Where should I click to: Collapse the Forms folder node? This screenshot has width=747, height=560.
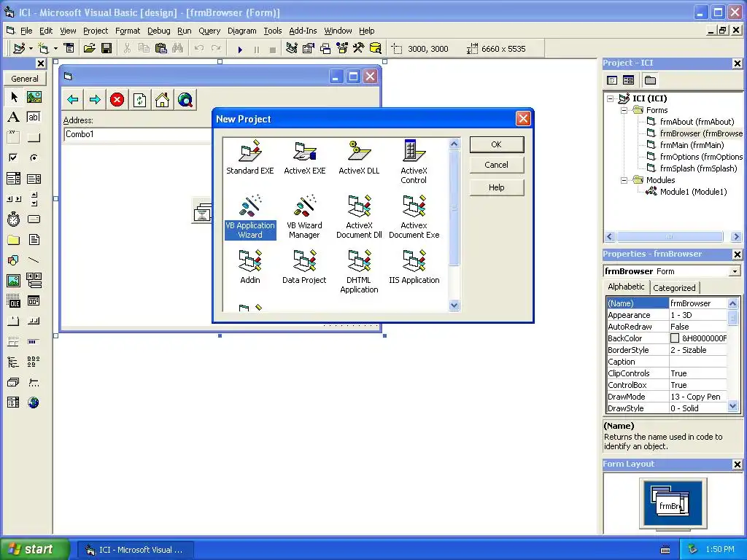tap(624, 110)
